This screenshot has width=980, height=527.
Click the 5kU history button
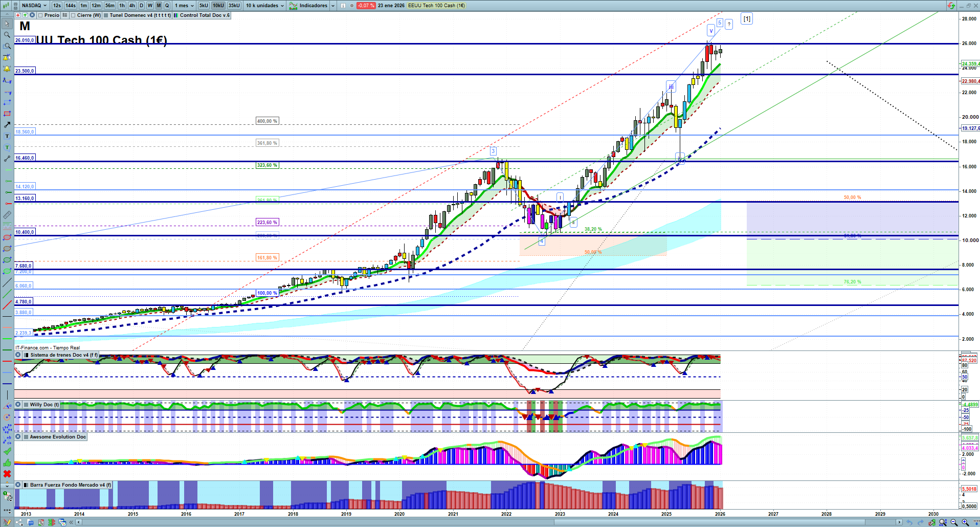(204, 6)
